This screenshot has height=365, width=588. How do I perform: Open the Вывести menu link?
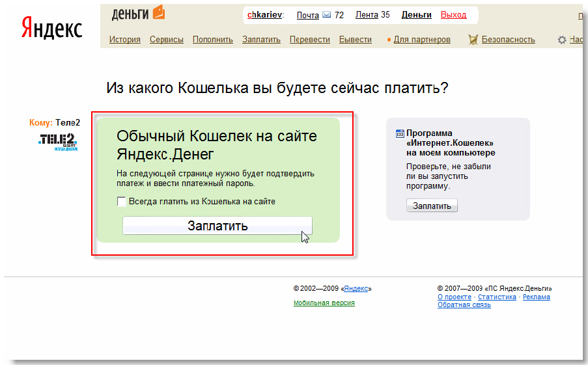pos(356,39)
